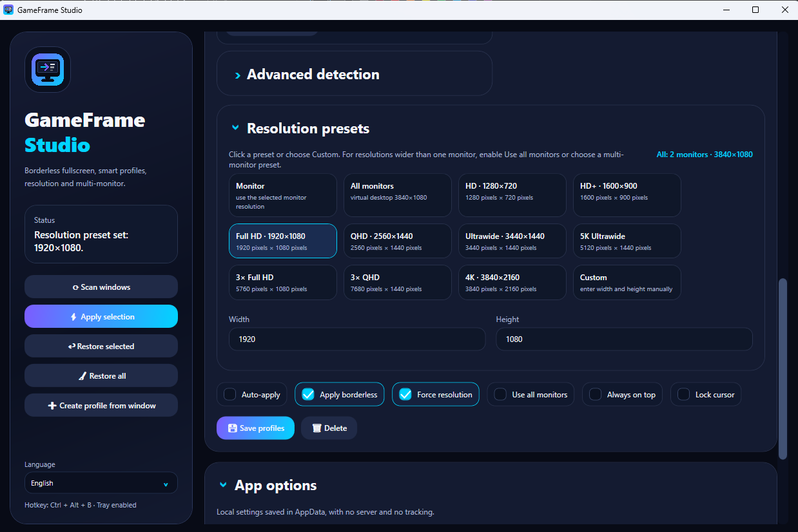This screenshot has width=798, height=532.
Task: Select the 3× Full HD preset
Action: (283, 282)
